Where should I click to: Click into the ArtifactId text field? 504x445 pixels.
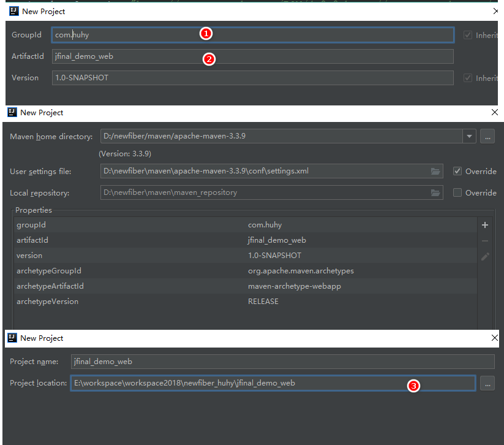(x=252, y=56)
